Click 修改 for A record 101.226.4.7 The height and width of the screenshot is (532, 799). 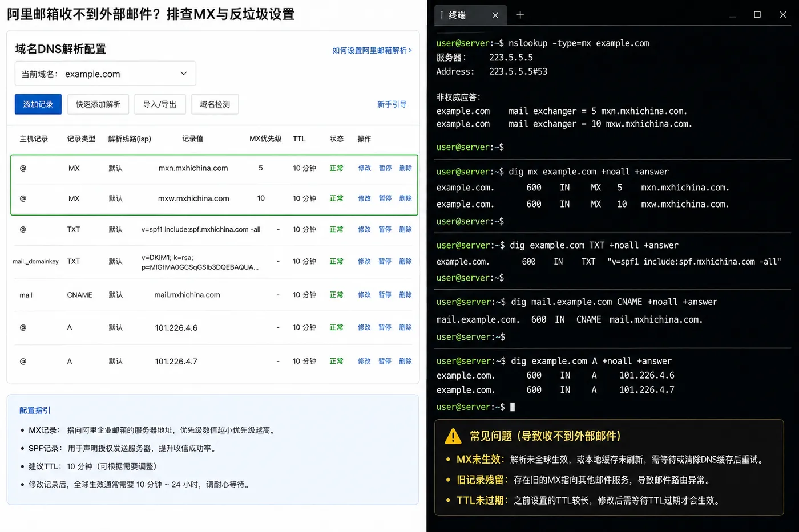click(x=364, y=361)
